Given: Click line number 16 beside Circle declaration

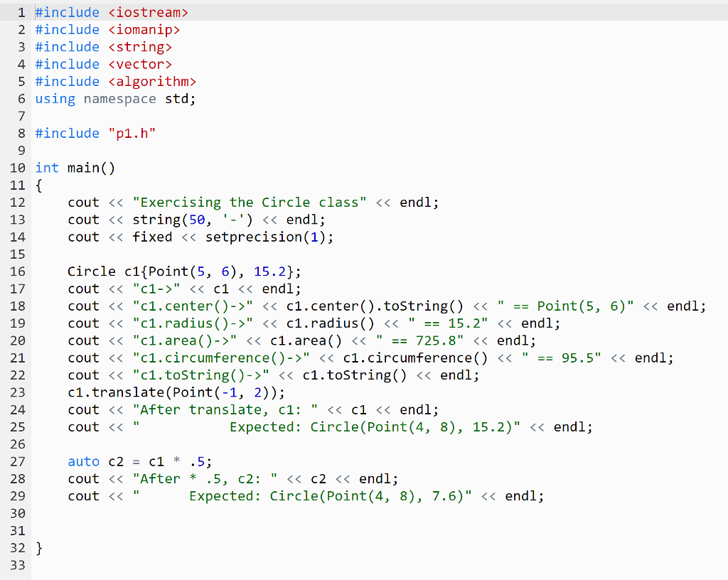Looking at the screenshot, I should tap(17, 271).
